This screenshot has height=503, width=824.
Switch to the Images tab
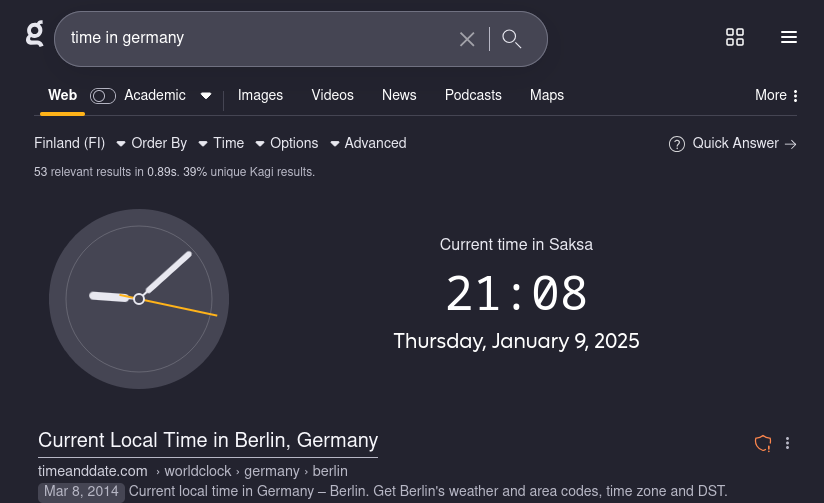click(260, 95)
